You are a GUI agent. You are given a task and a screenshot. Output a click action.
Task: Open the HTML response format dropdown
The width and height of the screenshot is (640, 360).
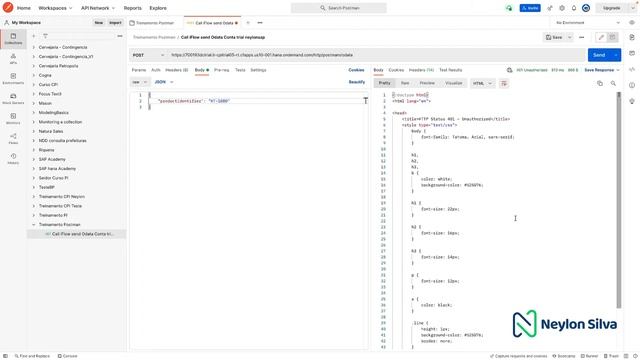482,83
